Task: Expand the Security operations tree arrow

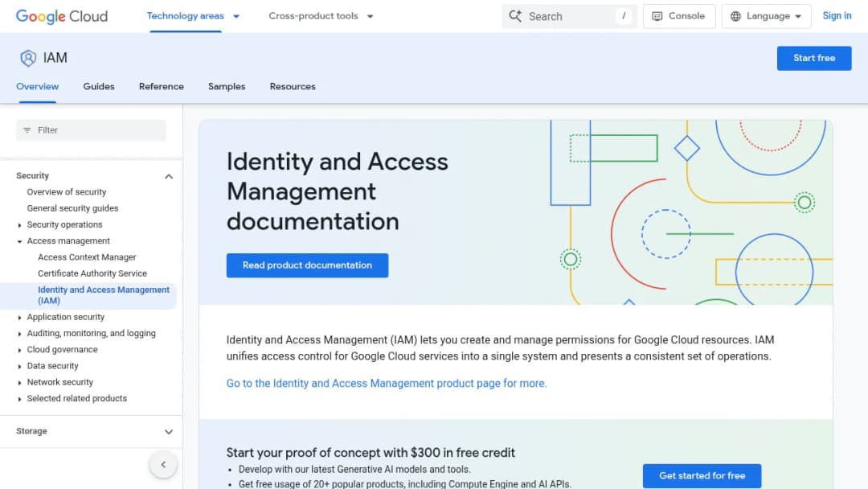Action: tap(19, 225)
